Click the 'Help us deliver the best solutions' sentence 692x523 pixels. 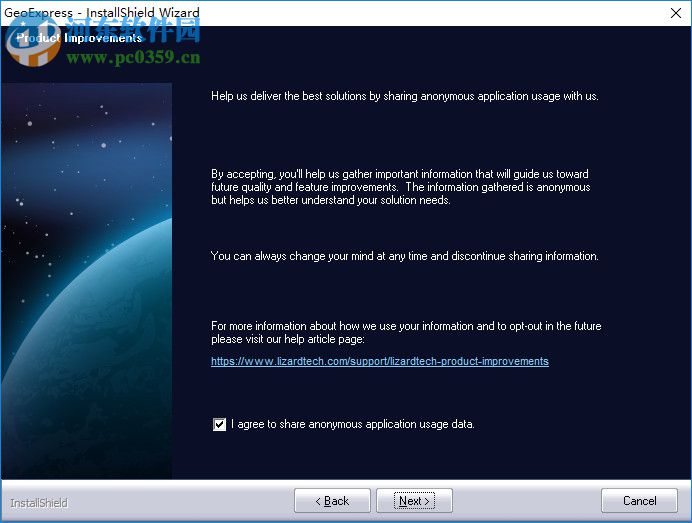(x=405, y=96)
